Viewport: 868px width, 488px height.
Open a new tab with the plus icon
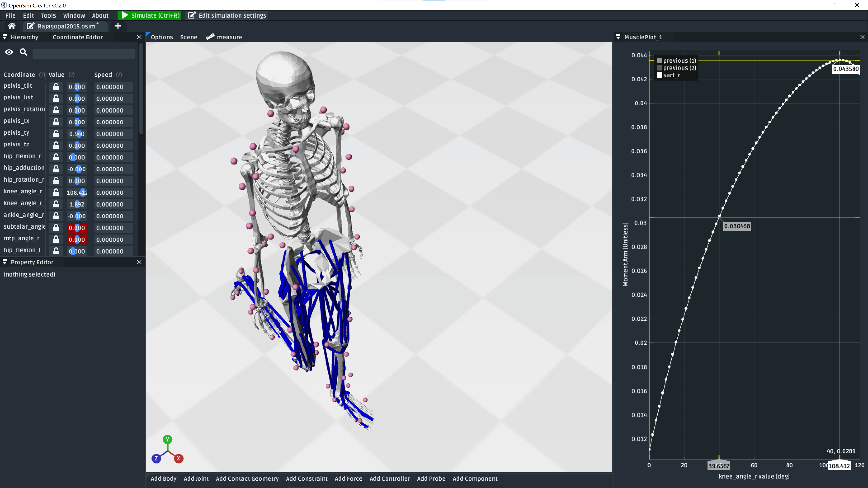click(118, 26)
